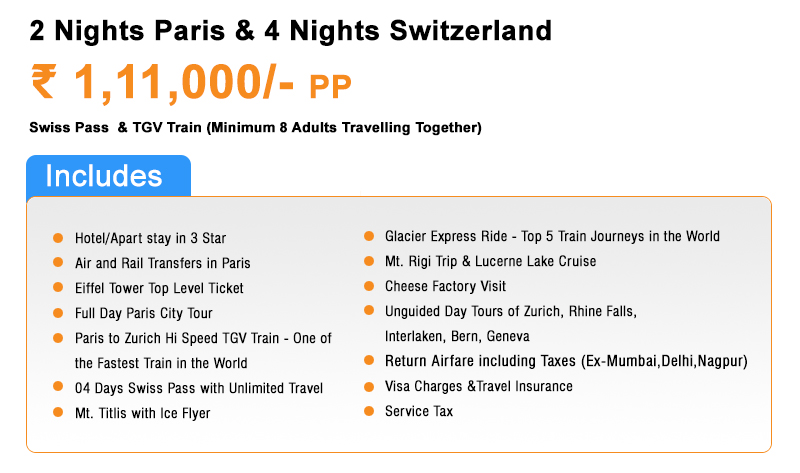Screen dimensions: 800x473
Task: Click Mt. Rigi Trip & Lucerne Lake Cruise
Action: point(490,261)
